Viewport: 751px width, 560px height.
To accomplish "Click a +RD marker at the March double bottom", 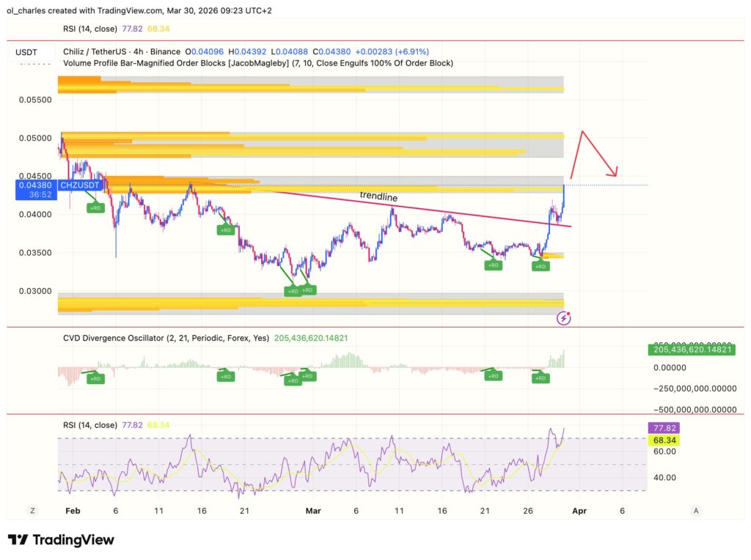I will point(293,290).
